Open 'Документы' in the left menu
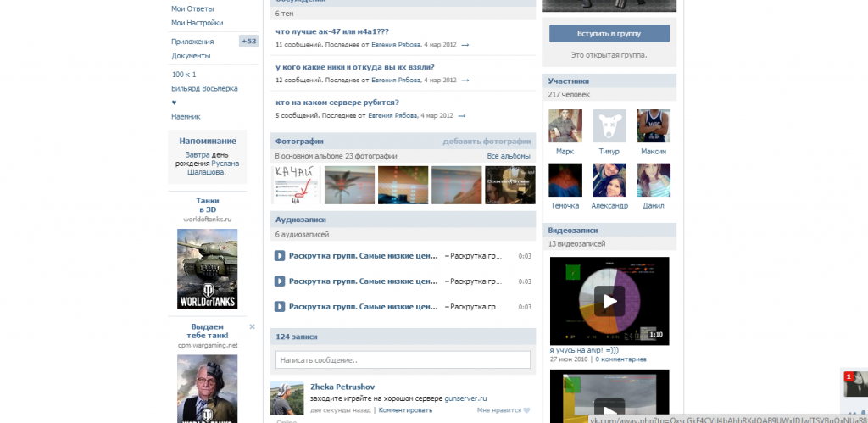868x423 pixels. click(x=191, y=56)
